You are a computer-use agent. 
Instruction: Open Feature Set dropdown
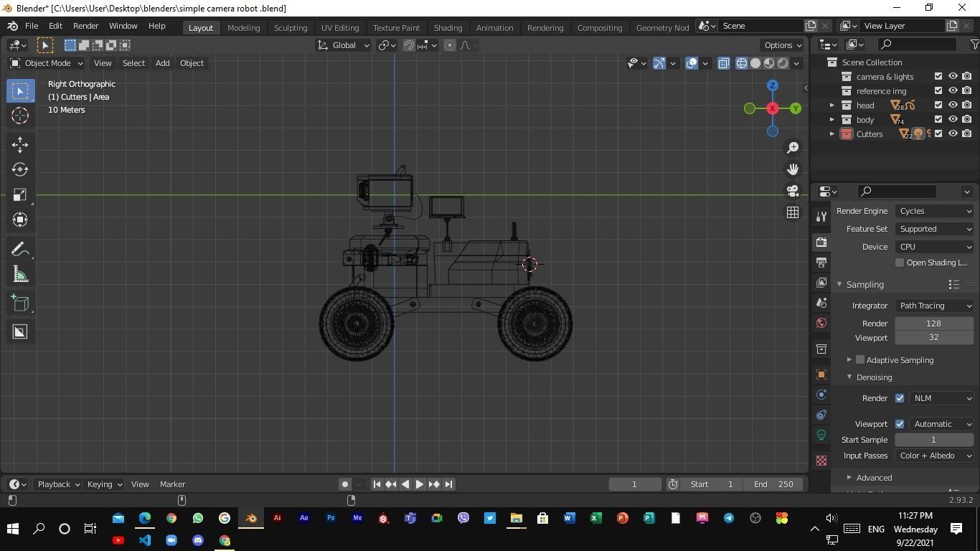click(934, 229)
